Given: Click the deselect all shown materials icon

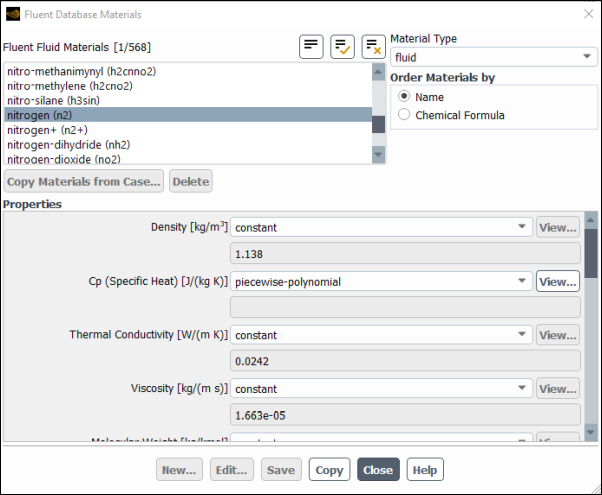Looking at the screenshot, I should coord(373,47).
